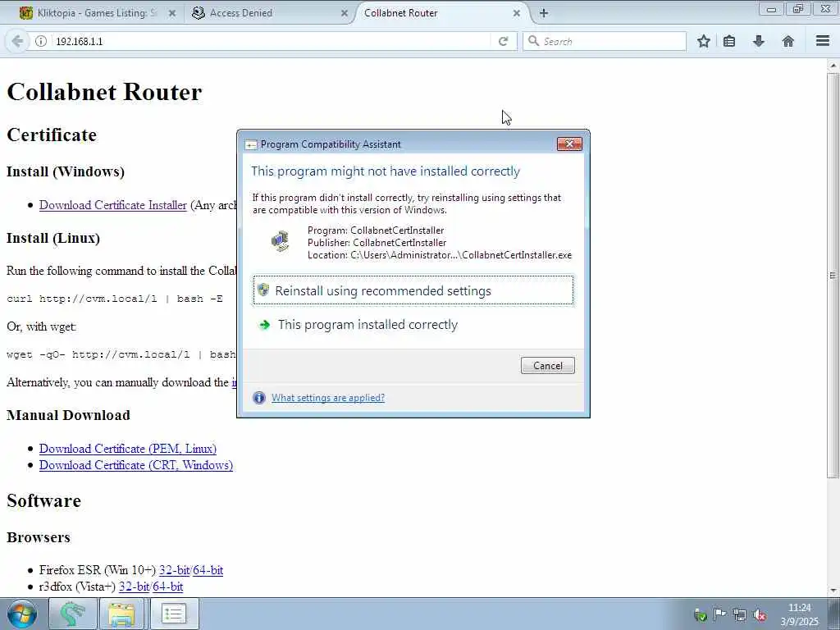The height and width of the screenshot is (630, 840).
Task: Download Certificate (PEM, Linux) link
Action: pos(128,449)
